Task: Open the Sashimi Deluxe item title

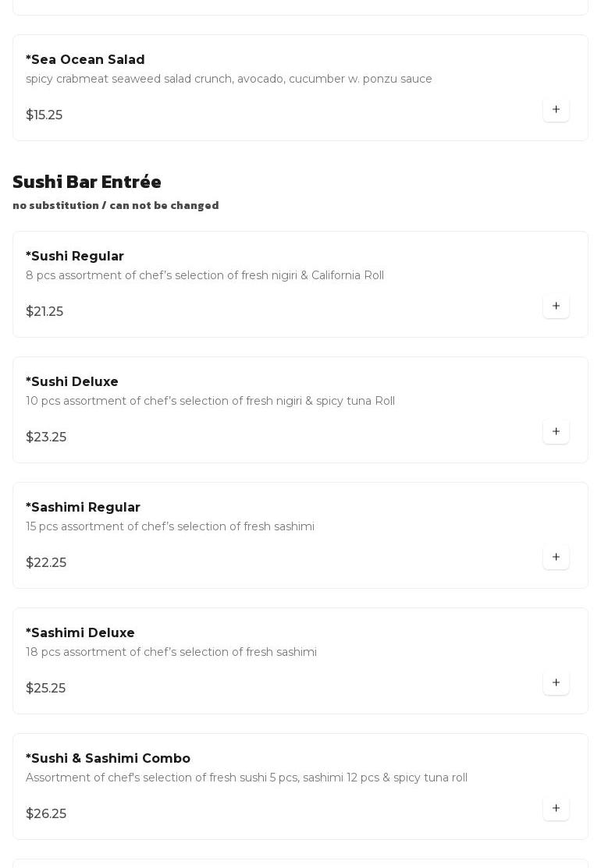Action: [80, 633]
